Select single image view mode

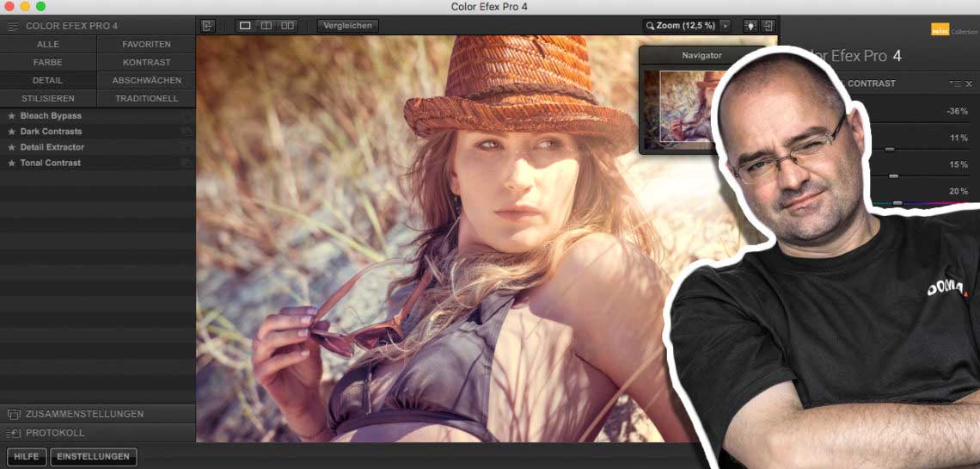pyautogui.click(x=245, y=26)
